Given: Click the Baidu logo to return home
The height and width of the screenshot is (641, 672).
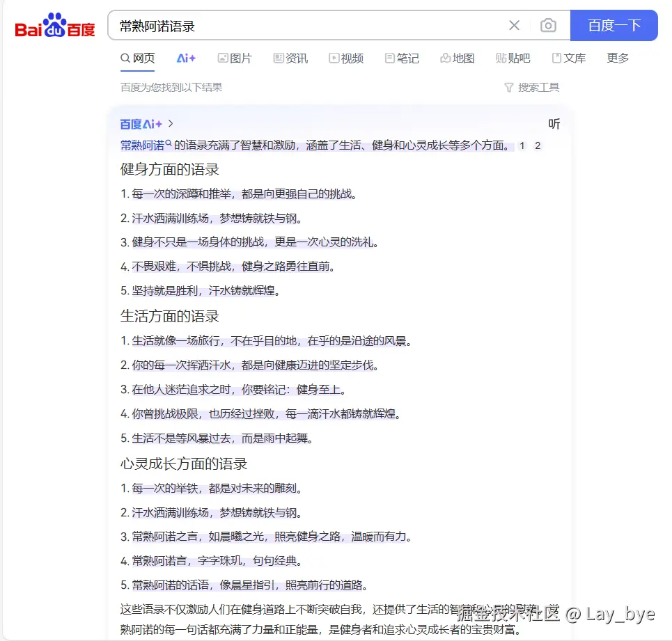Looking at the screenshot, I should [x=54, y=25].
